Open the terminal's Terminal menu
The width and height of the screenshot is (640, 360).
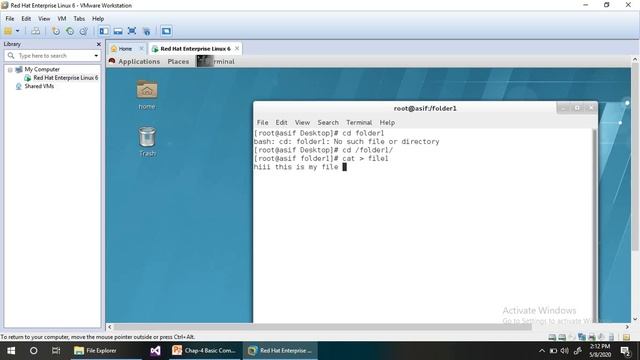click(x=359, y=122)
